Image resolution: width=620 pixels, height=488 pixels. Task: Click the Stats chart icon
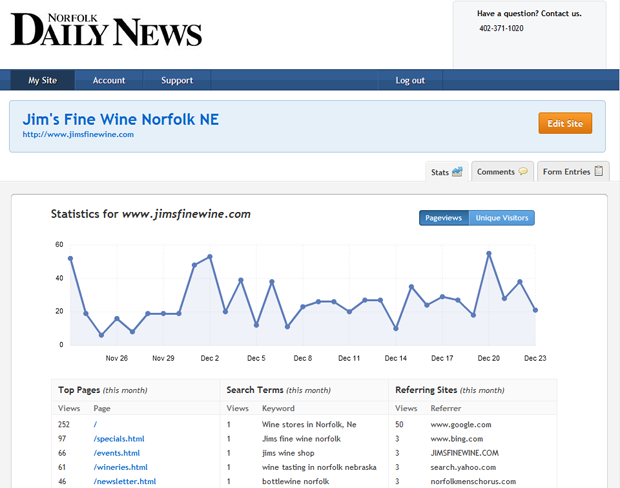coord(457,172)
